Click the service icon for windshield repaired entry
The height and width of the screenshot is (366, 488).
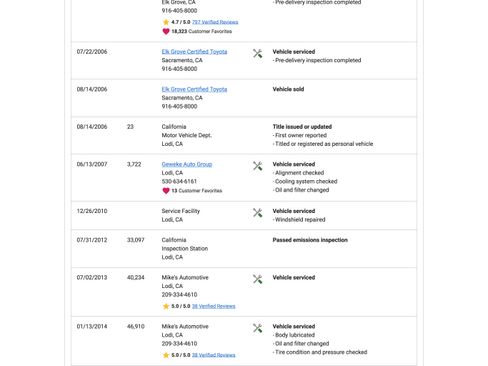pos(257,213)
